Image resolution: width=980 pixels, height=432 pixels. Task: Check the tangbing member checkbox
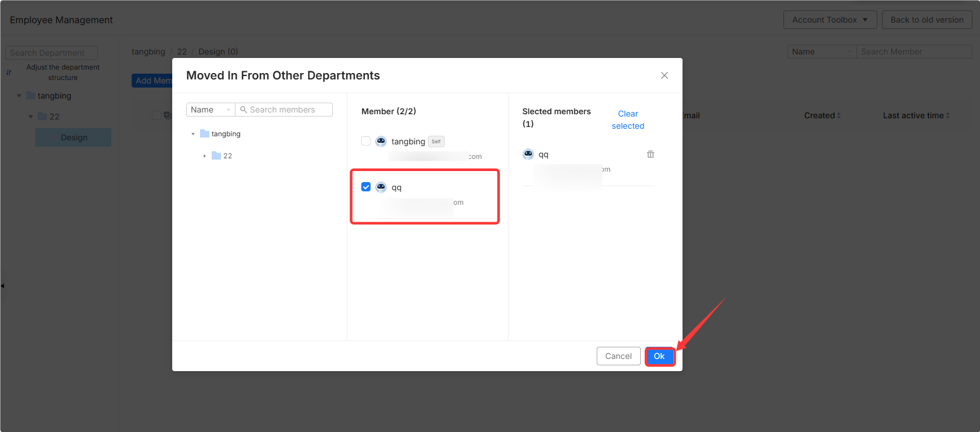(x=366, y=141)
